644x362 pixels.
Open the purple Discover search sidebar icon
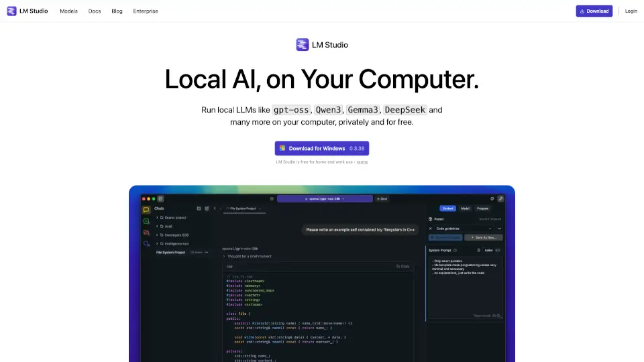pos(146,244)
